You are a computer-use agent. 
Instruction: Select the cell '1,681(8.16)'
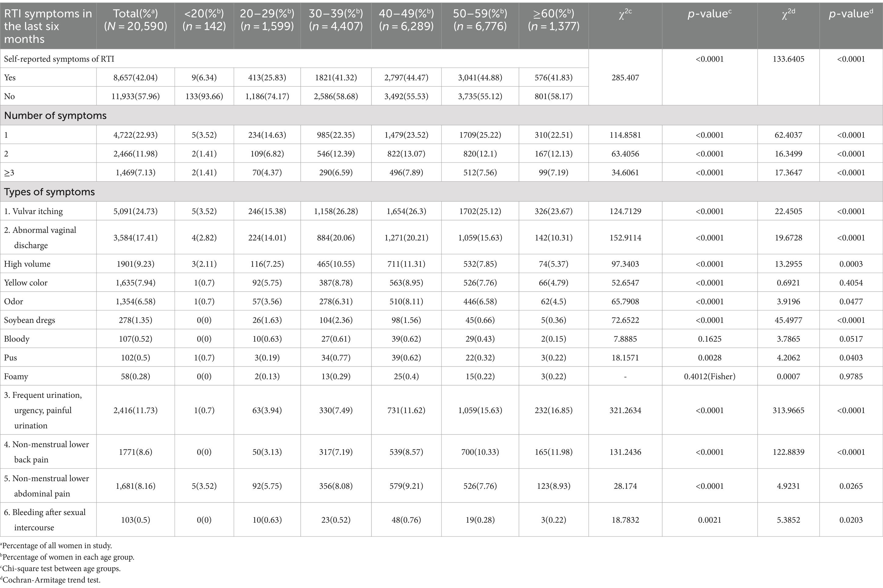(136, 486)
